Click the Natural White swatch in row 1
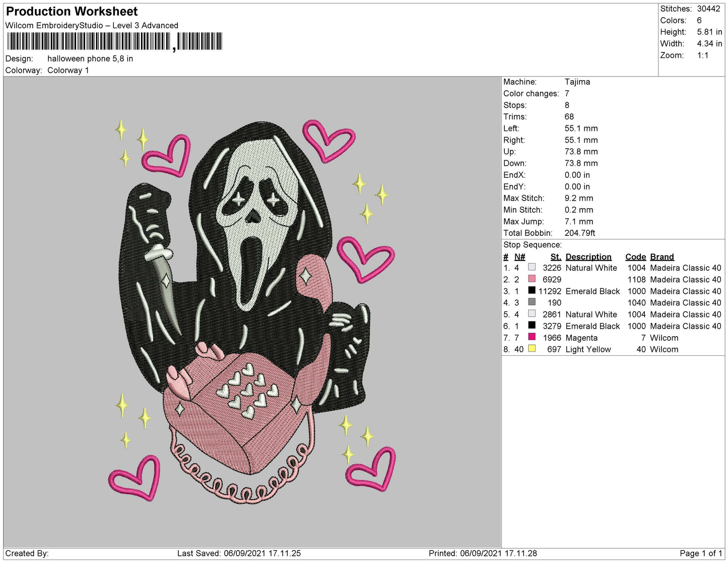 tap(532, 267)
